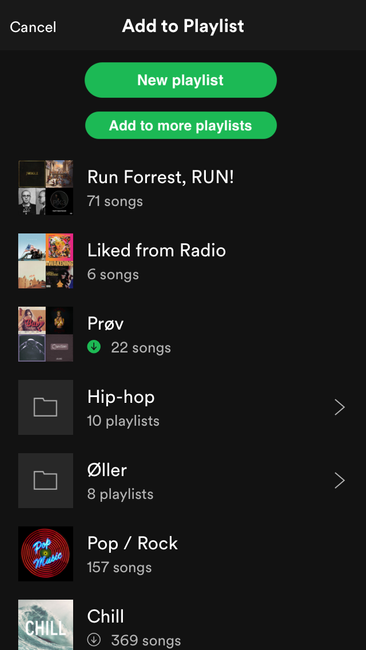The height and width of the screenshot is (650, 366).
Task: Add to Liked from Radio playlist
Action: [183, 261]
